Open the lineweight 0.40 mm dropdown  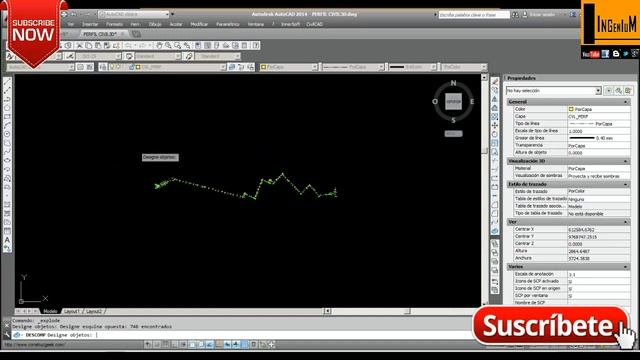[x=433, y=67]
